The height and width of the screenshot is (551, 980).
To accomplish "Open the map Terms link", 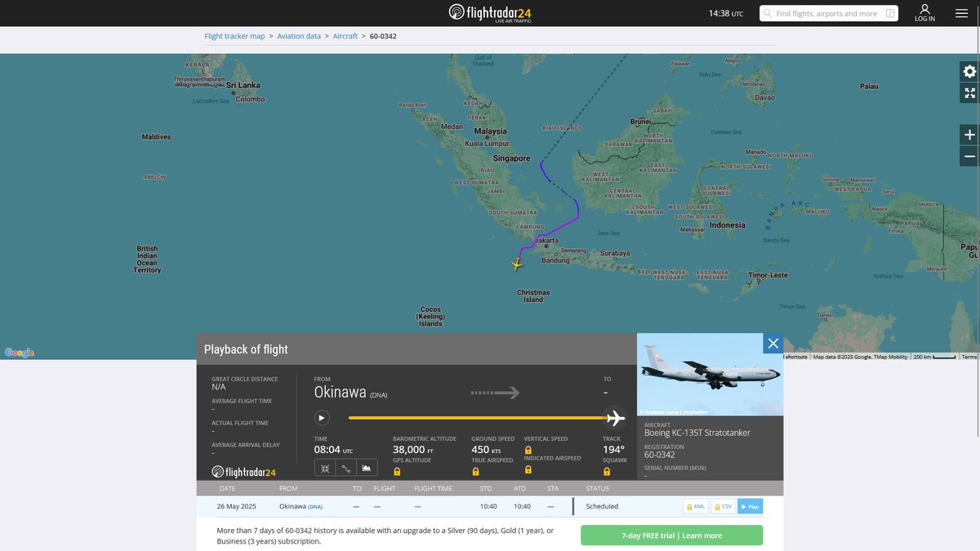I will click(x=969, y=357).
